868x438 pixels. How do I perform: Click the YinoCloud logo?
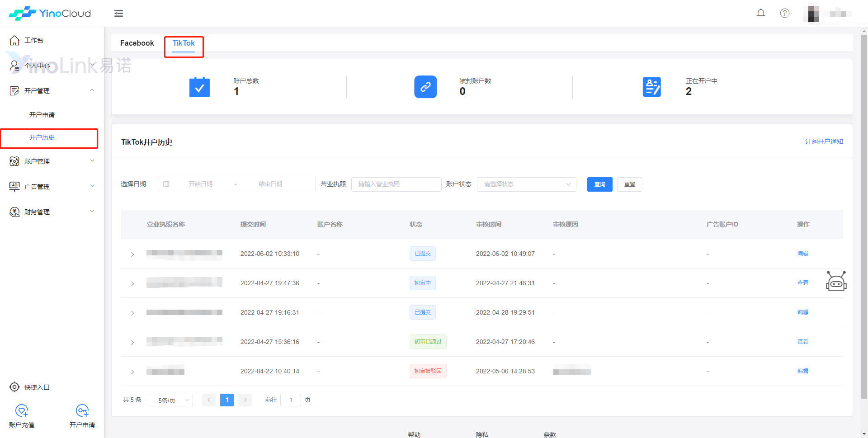pyautogui.click(x=50, y=14)
